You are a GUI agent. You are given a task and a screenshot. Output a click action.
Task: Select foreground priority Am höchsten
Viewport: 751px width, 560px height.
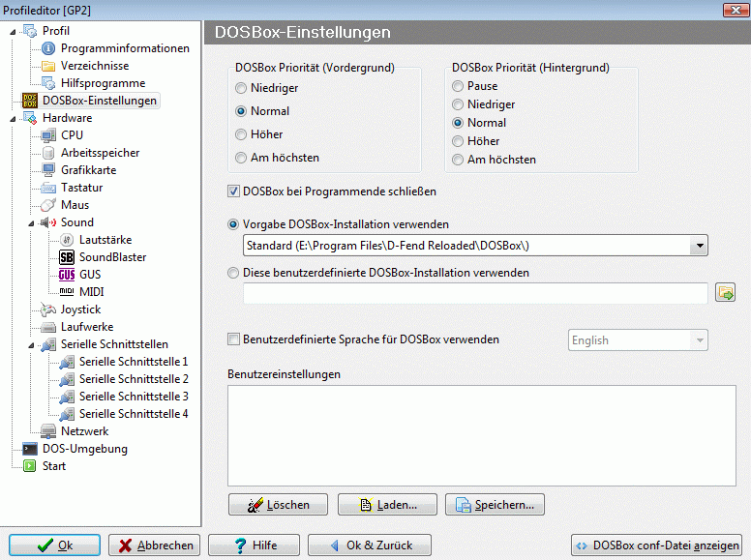[241, 158]
